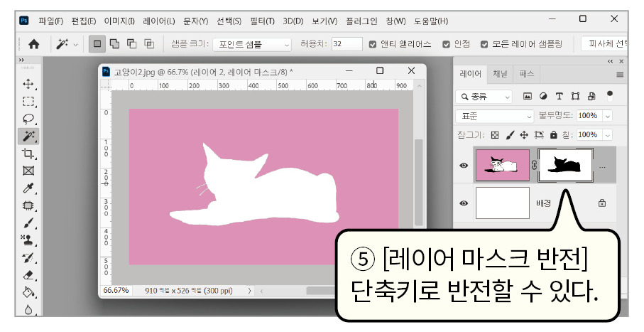Toggle lock all padlock icon
Image resolution: width=644 pixels, height=332 pixels.
coord(554,135)
